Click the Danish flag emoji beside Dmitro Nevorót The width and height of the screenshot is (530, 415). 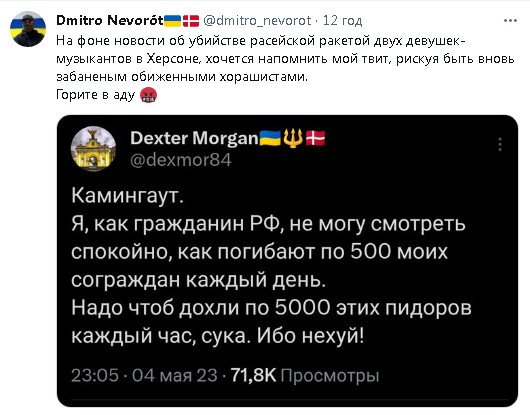pos(191,21)
